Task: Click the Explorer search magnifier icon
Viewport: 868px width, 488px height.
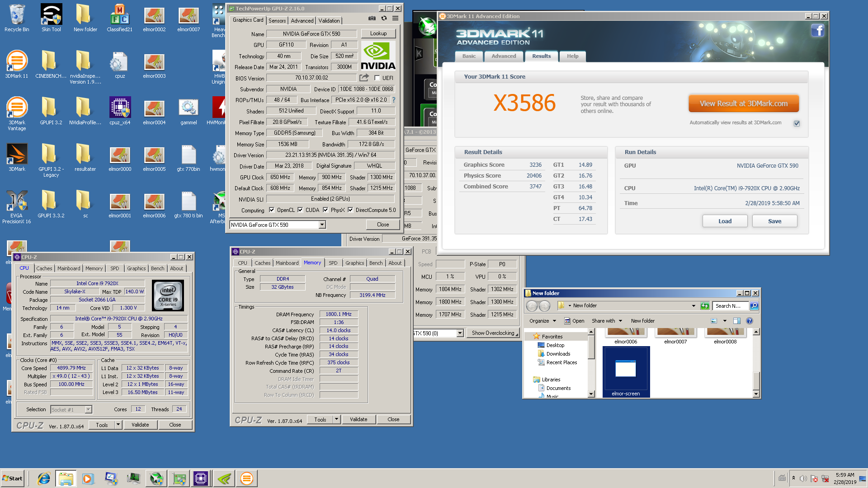Action: pos(754,306)
